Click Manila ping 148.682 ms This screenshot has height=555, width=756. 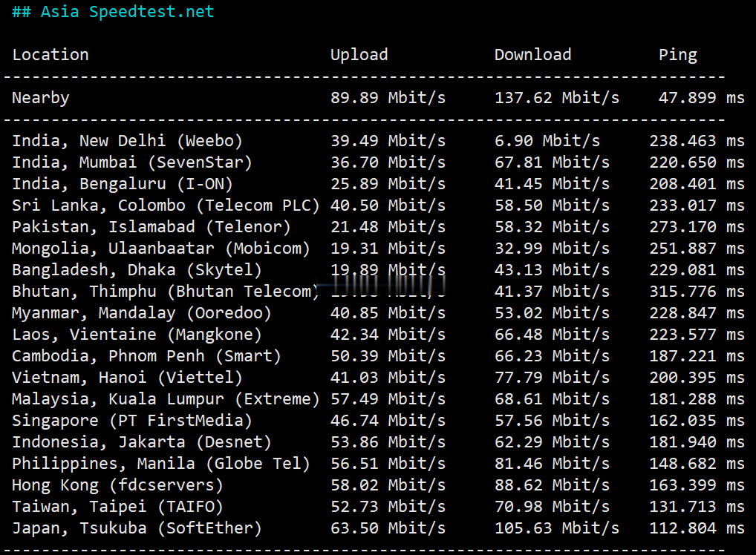coord(697,464)
